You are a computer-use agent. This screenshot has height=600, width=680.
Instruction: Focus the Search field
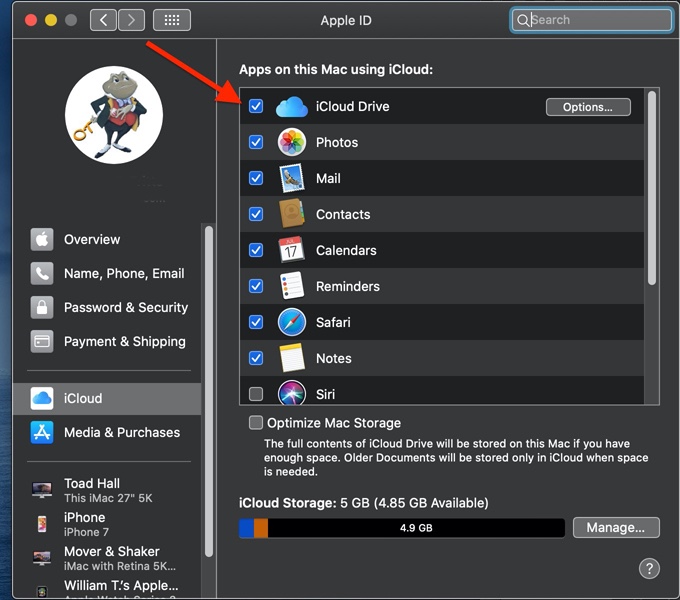point(592,20)
